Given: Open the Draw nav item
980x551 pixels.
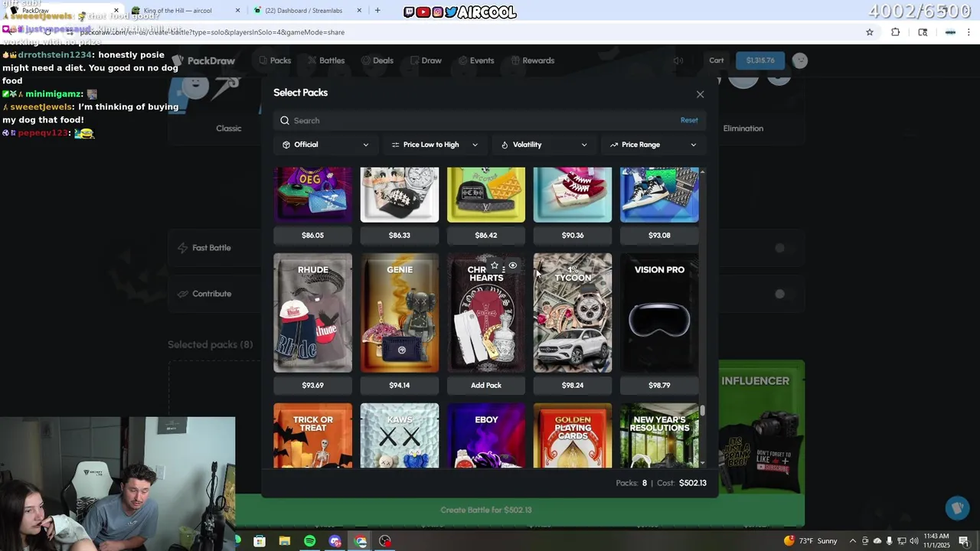Looking at the screenshot, I should click(x=425, y=60).
